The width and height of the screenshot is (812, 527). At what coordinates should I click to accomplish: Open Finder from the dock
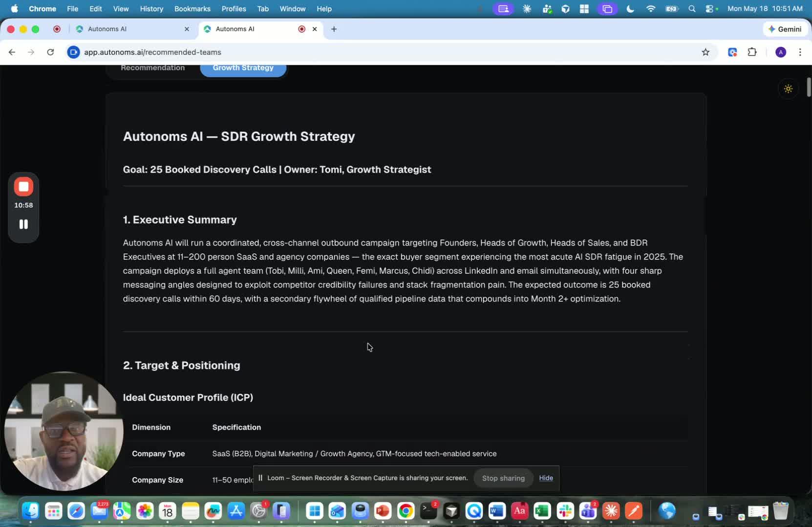coord(30,511)
